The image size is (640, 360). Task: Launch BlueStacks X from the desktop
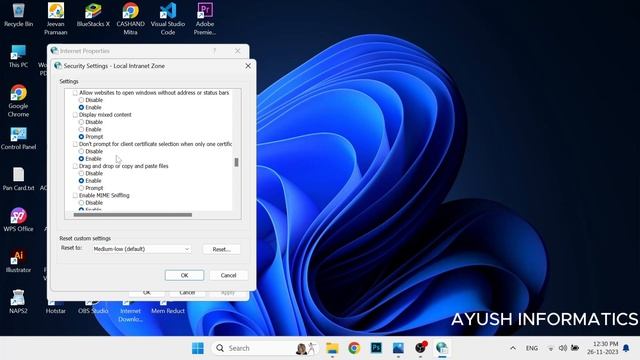pos(93,16)
